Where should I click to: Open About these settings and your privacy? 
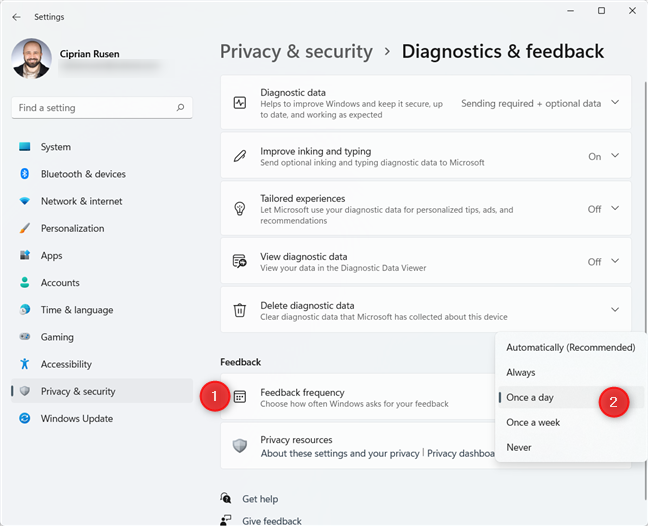[x=340, y=454]
